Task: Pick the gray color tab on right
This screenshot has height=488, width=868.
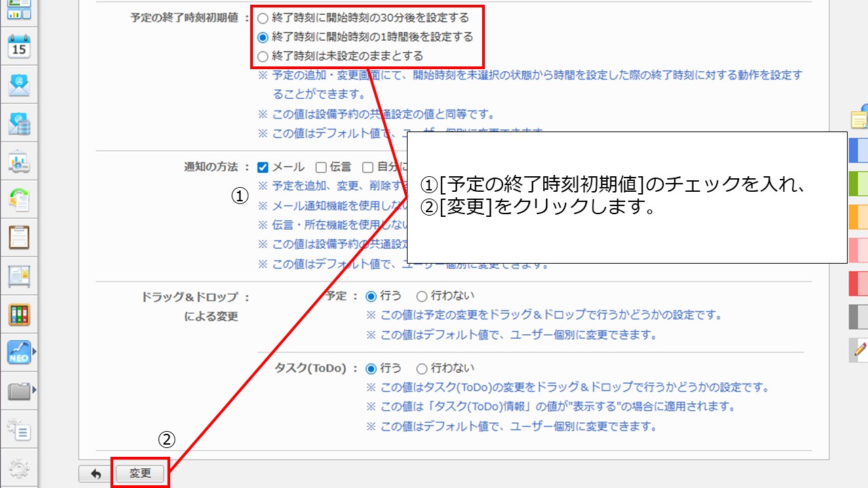Action: (859, 317)
